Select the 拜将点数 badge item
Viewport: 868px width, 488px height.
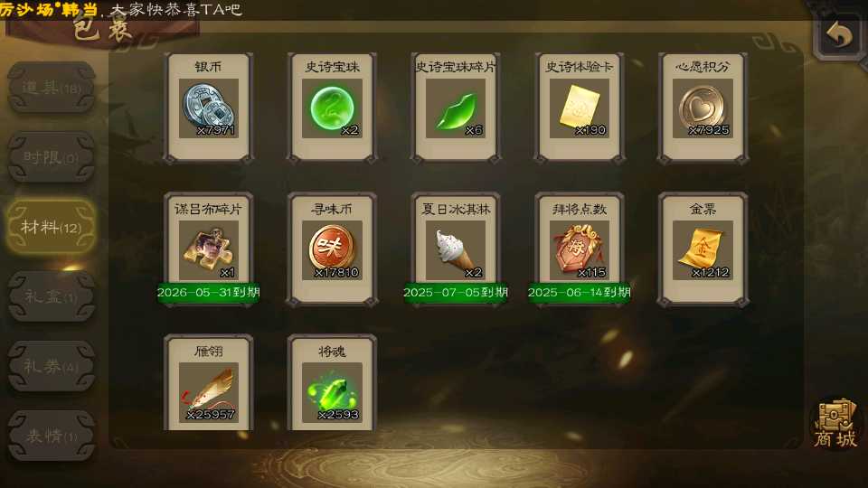tap(579, 249)
